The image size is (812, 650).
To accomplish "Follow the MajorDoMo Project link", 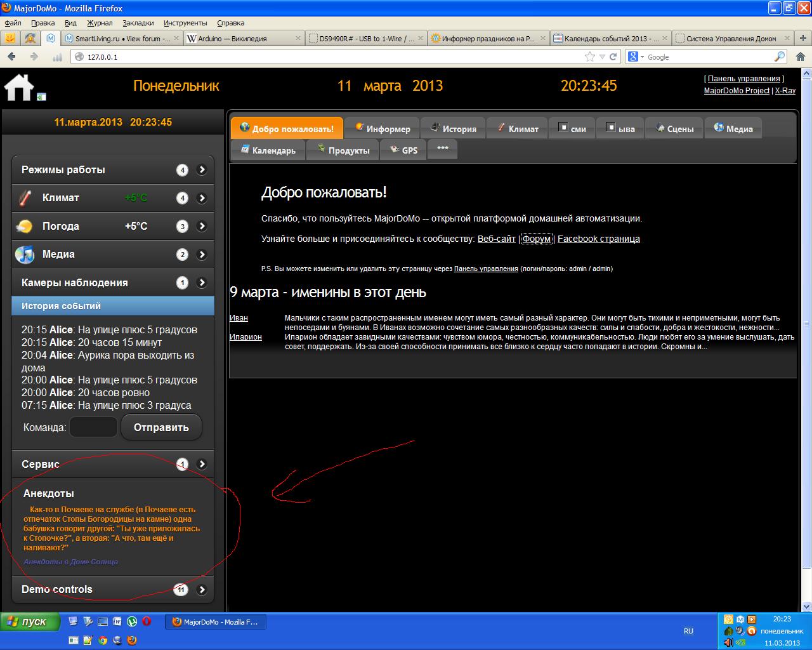I will click(737, 91).
